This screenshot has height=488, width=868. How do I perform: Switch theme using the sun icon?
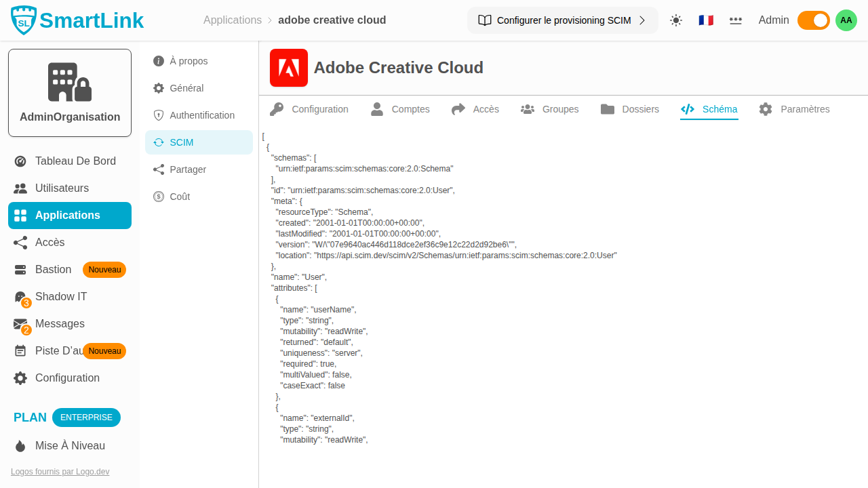pyautogui.click(x=676, y=20)
